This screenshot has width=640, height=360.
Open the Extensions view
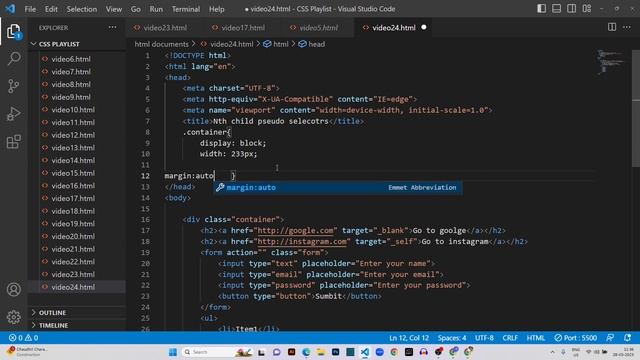pyautogui.click(x=13, y=142)
